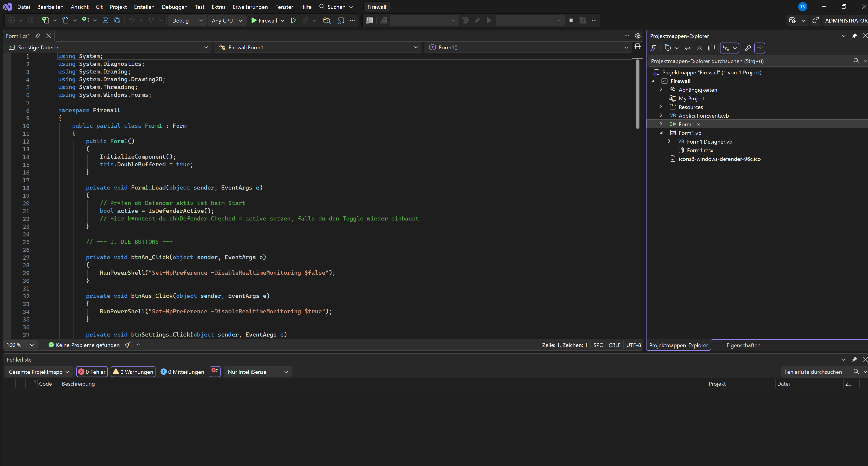
Task: Switch views in Projektmappen-Explorer toolbar
Action: click(653, 48)
